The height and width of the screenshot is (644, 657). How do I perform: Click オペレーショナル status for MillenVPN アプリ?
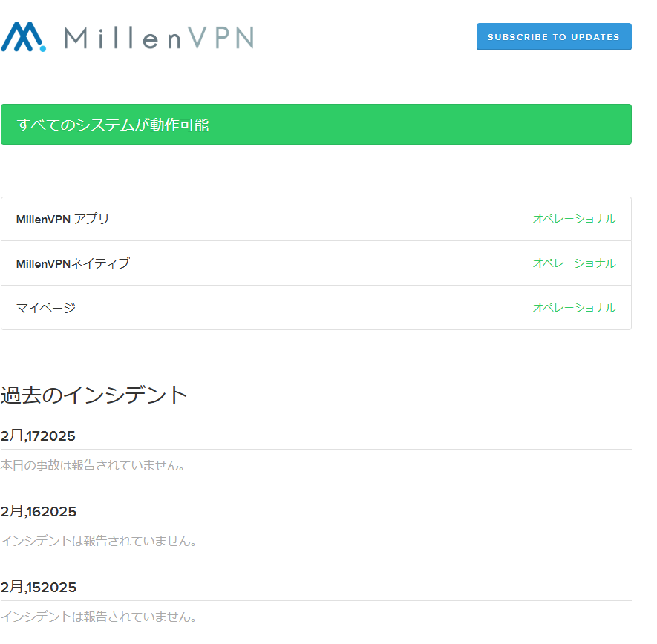(574, 219)
